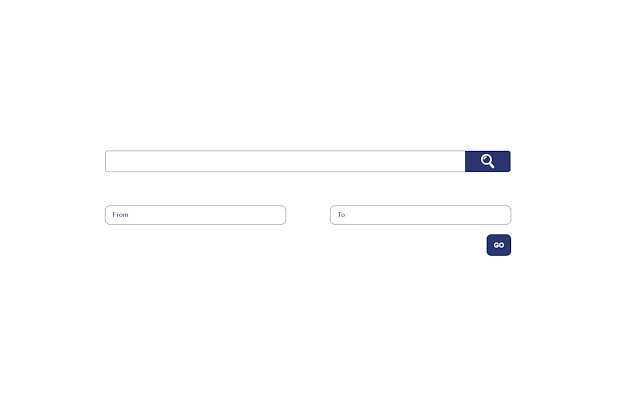Viewport: 640px width, 400px height.
Task: Select the field with the From placeholder
Action: [196, 215]
